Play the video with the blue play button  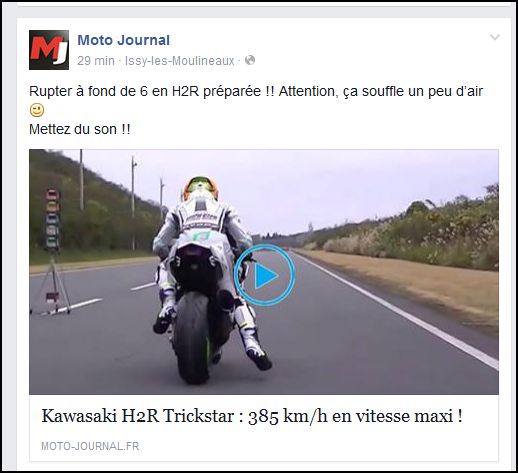click(x=265, y=275)
